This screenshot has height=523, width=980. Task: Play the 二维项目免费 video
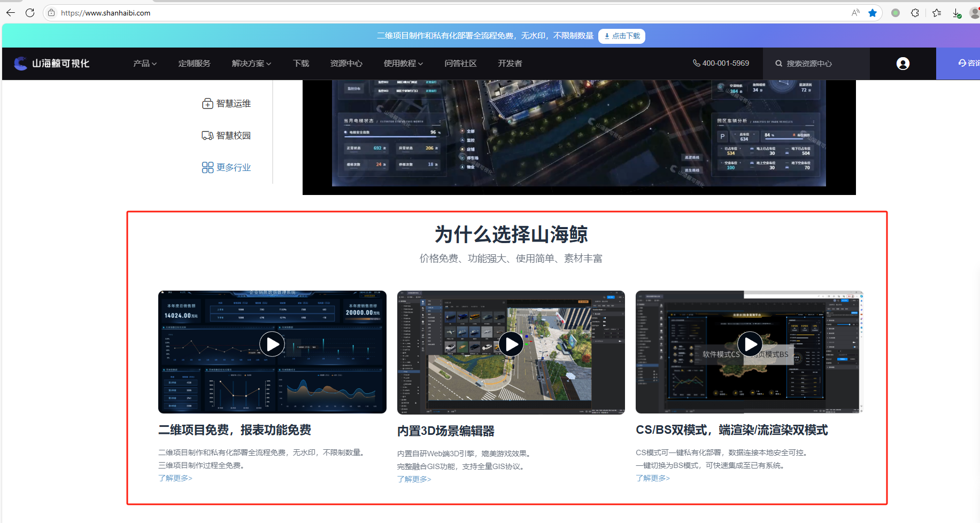point(272,345)
